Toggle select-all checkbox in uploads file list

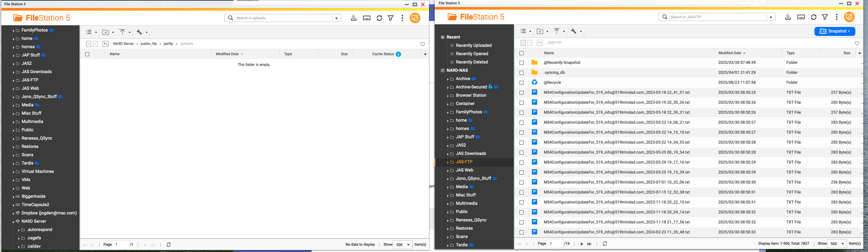click(x=87, y=54)
